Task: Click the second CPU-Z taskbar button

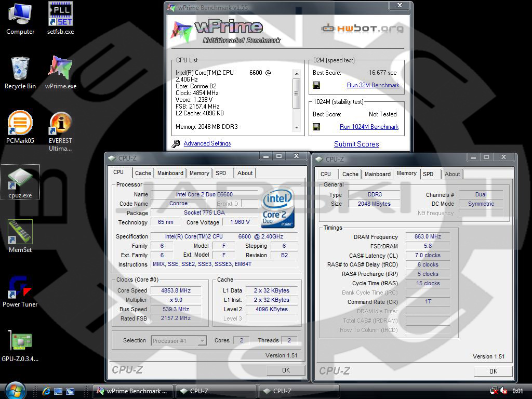Action: pos(299,391)
